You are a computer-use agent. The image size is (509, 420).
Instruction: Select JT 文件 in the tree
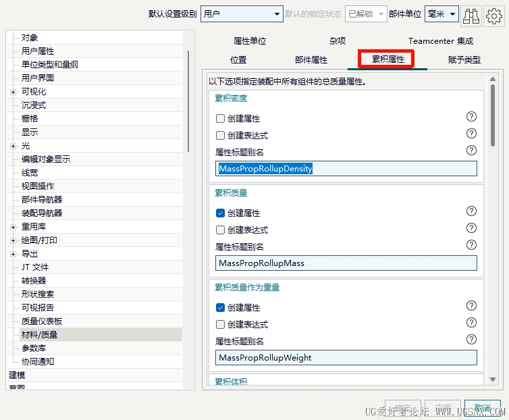coord(35,267)
